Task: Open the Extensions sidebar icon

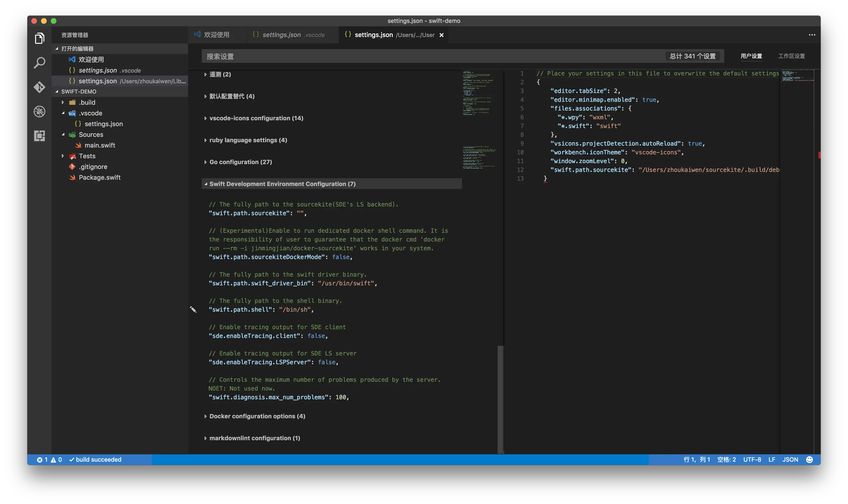Action: (40, 136)
